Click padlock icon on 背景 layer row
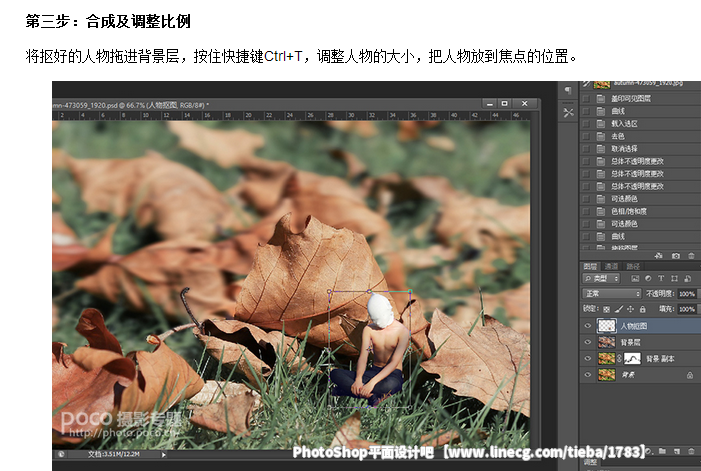Viewport: 701px width, 471px height. 690,375
